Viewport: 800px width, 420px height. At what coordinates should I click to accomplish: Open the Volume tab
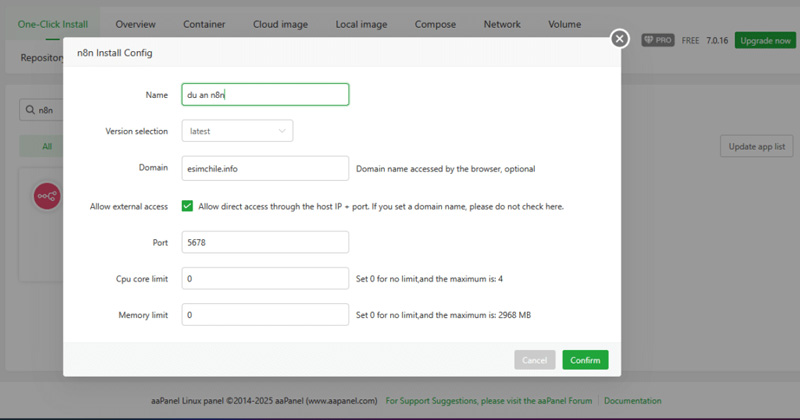pos(564,24)
